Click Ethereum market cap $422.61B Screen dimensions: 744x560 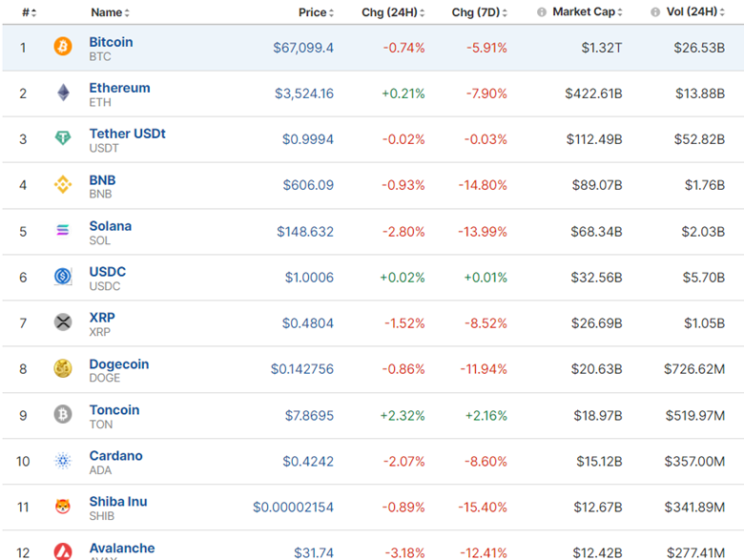pos(593,93)
